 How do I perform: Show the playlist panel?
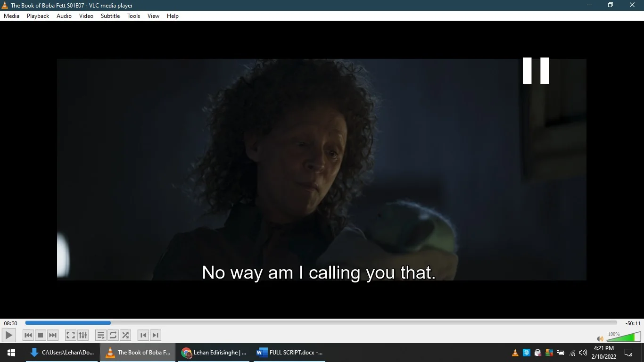[x=101, y=335]
